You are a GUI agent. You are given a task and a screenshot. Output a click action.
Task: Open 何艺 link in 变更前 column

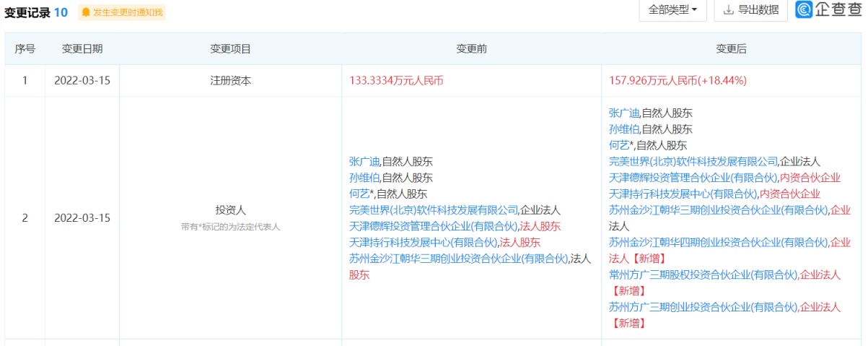359,194
